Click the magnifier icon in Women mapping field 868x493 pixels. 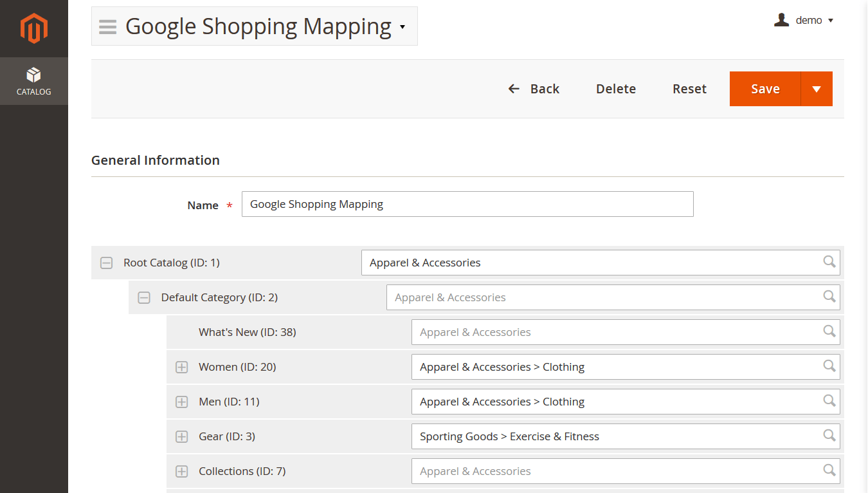[829, 366]
